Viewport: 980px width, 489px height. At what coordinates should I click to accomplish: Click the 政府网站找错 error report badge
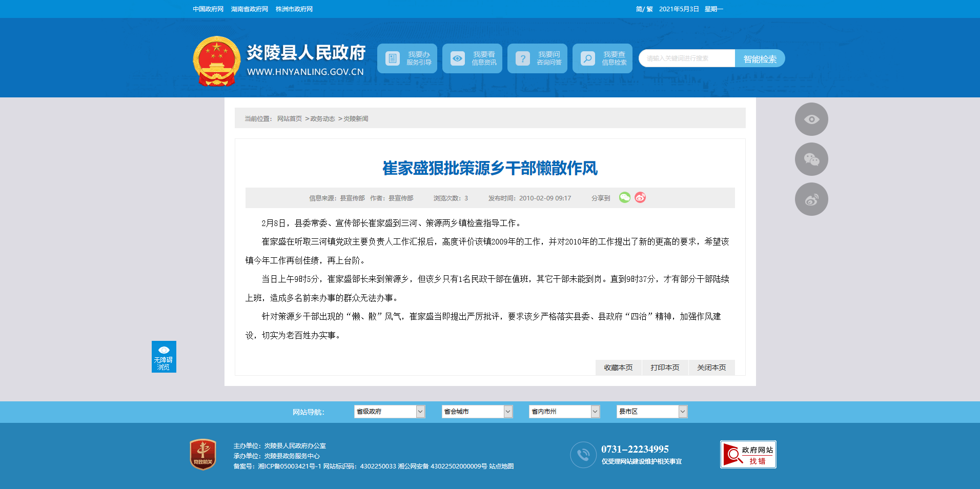748,455
